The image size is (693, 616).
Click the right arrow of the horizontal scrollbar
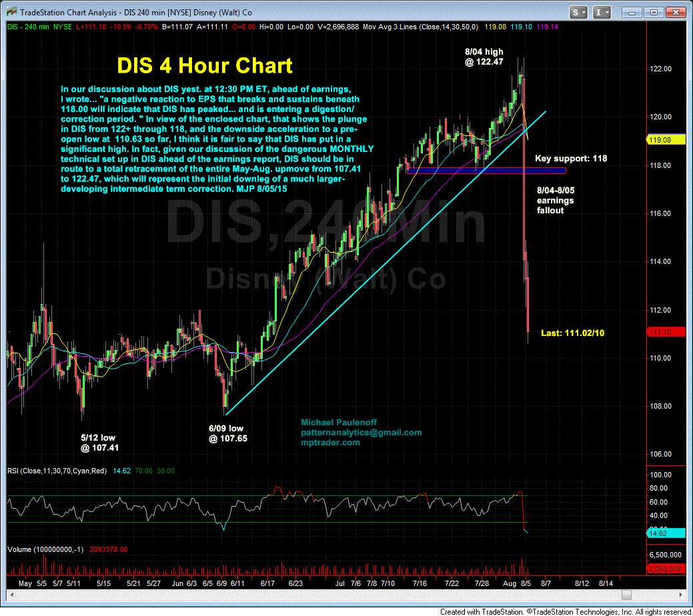pyautogui.click(x=681, y=595)
